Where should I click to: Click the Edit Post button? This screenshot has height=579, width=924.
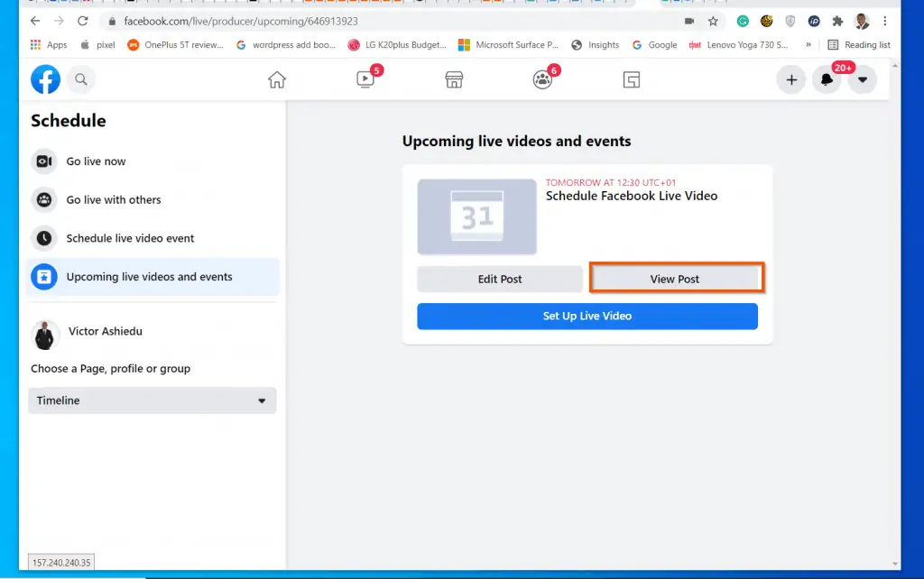[500, 280]
